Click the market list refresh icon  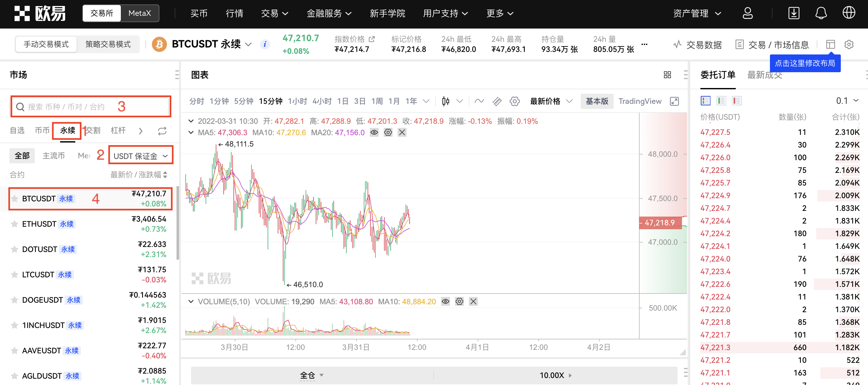[162, 131]
